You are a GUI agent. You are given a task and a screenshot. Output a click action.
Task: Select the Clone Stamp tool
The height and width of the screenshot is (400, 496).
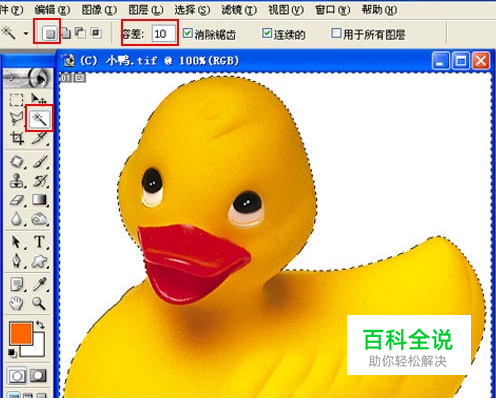click(17, 181)
